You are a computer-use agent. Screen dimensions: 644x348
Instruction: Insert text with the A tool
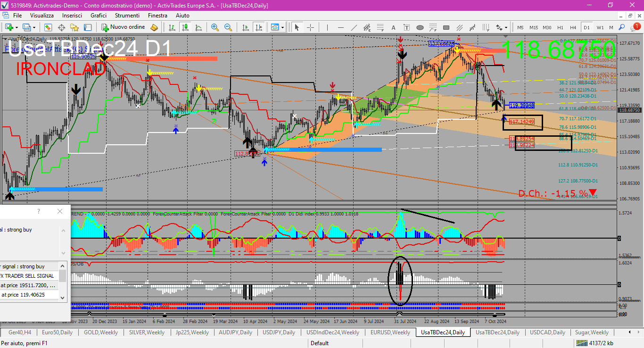[393, 27]
